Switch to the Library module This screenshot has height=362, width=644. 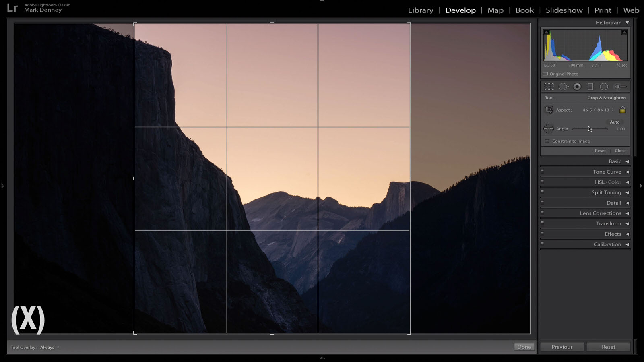[x=421, y=10]
